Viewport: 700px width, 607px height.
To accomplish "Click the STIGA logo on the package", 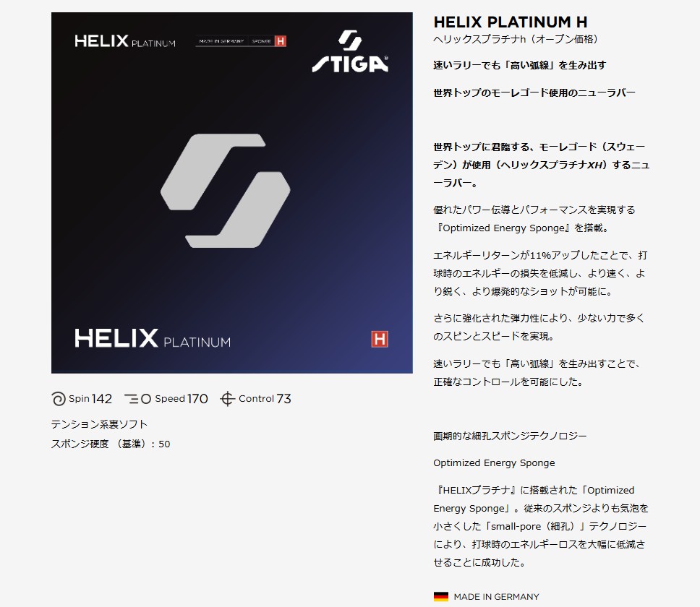I will coord(350,51).
